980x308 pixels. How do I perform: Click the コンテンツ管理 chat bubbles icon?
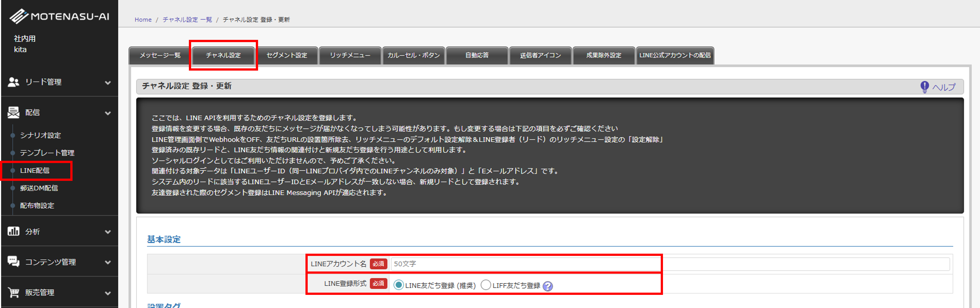(x=13, y=261)
